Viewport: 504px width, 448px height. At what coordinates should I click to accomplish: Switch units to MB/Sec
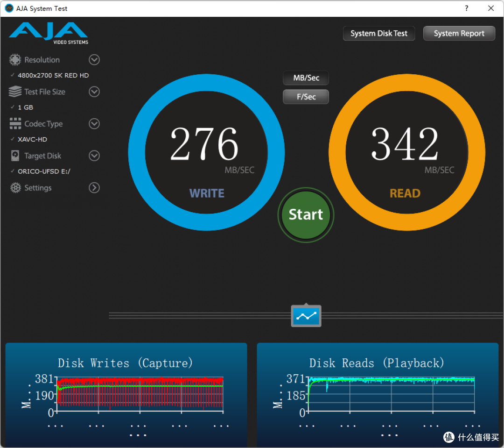[306, 78]
